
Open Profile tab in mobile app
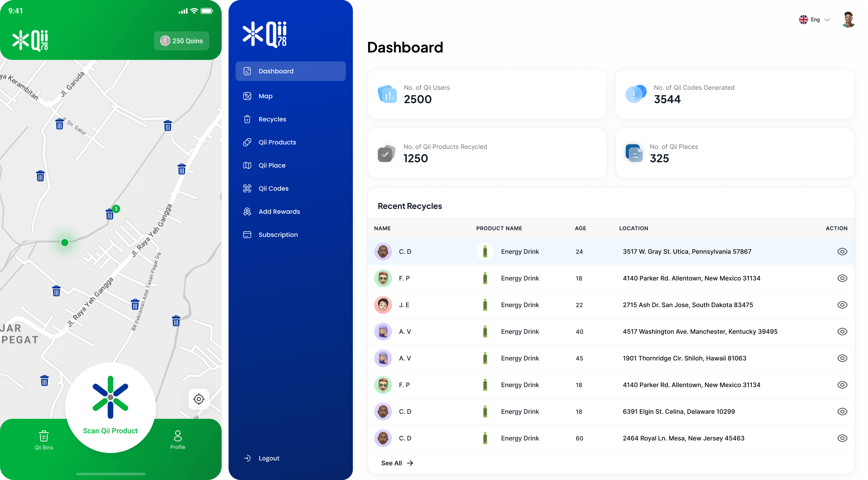pyautogui.click(x=178, y=440)
